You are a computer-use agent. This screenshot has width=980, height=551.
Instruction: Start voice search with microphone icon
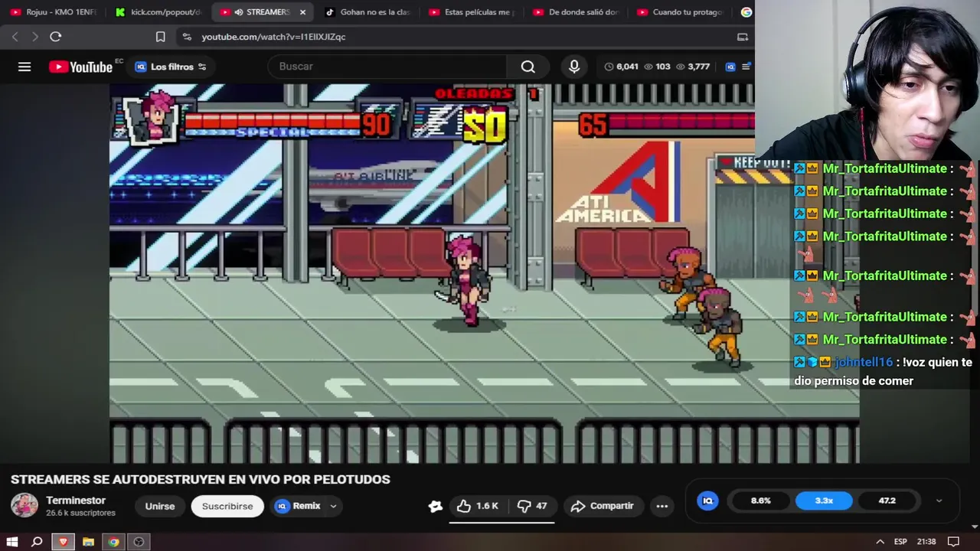[x=574, y=67]
